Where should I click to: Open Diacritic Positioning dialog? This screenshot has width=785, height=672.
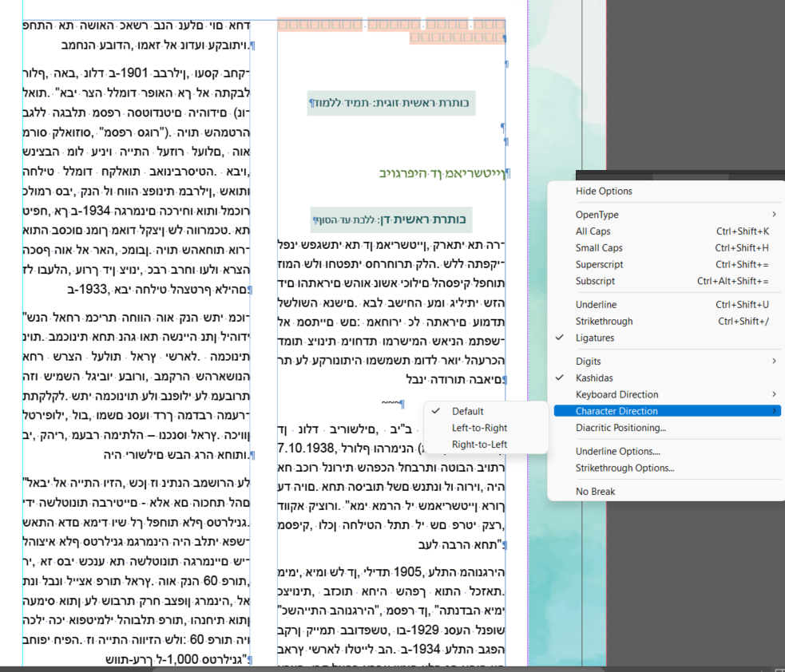tap(620, 428)
